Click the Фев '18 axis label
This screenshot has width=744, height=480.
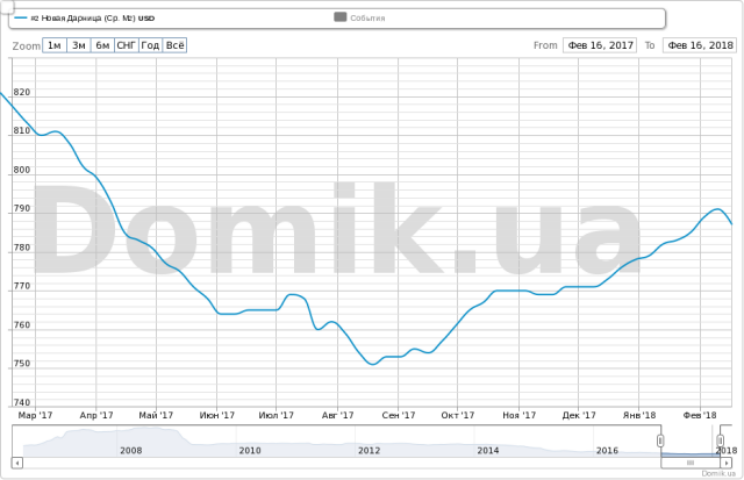(x=700, y=415)
